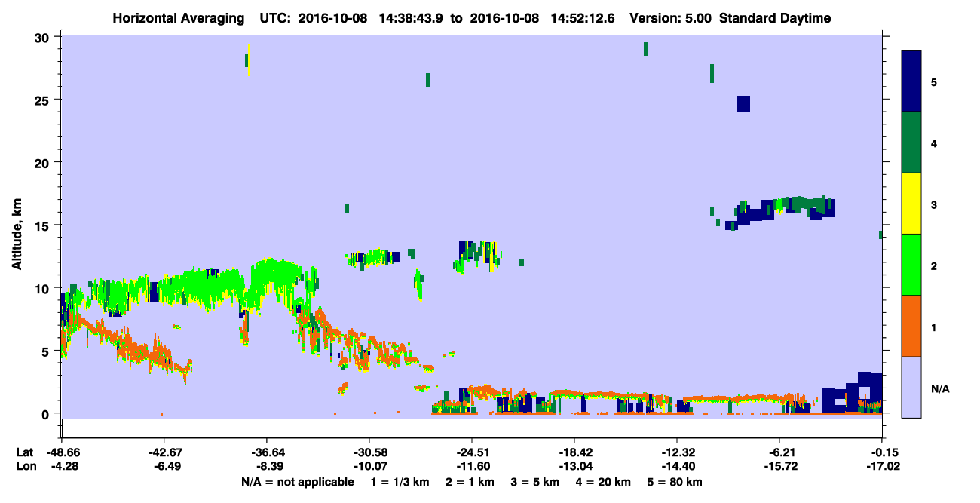Click the 'Lat' axis row label

[x=24, y=452]
